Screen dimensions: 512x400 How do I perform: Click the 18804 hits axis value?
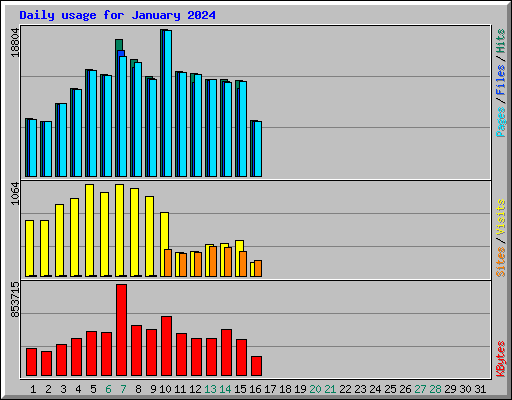(15, 42)
